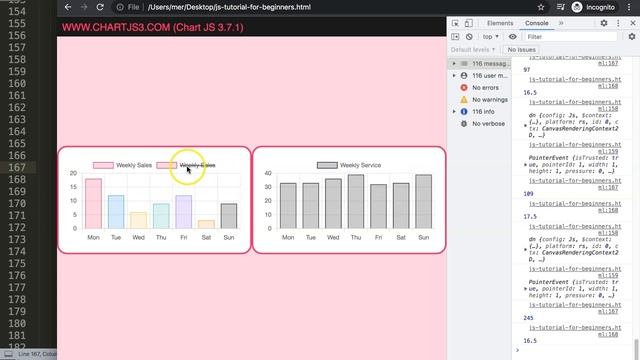Click the Weekly Service legend label
Viewport: 640px width, 360px height.
click(360, 165)
